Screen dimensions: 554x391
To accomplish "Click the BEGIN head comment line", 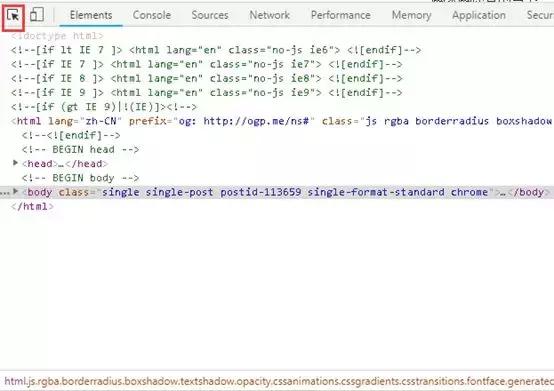I will 80,149.
